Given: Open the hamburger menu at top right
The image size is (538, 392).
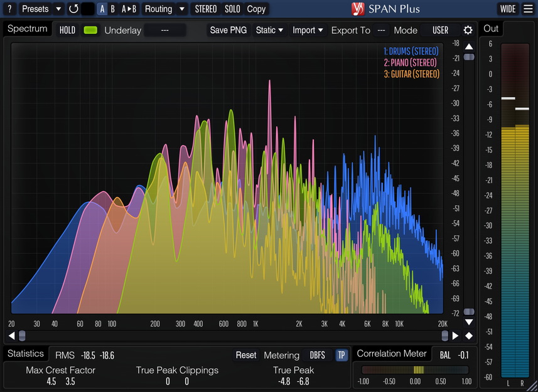Looking at the screenshot, I should (x=527, y=9).
